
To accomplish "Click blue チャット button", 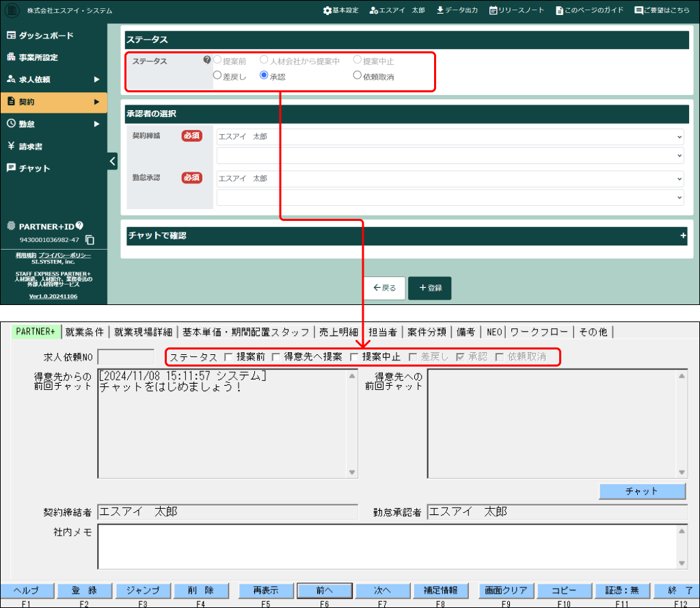I will tap(642, 491).
